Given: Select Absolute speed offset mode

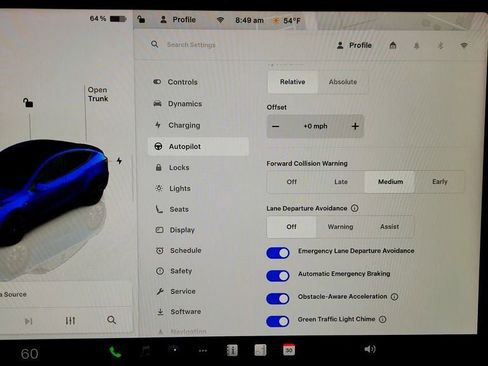Looking at the screenshot, I should (x=343, y=82).
